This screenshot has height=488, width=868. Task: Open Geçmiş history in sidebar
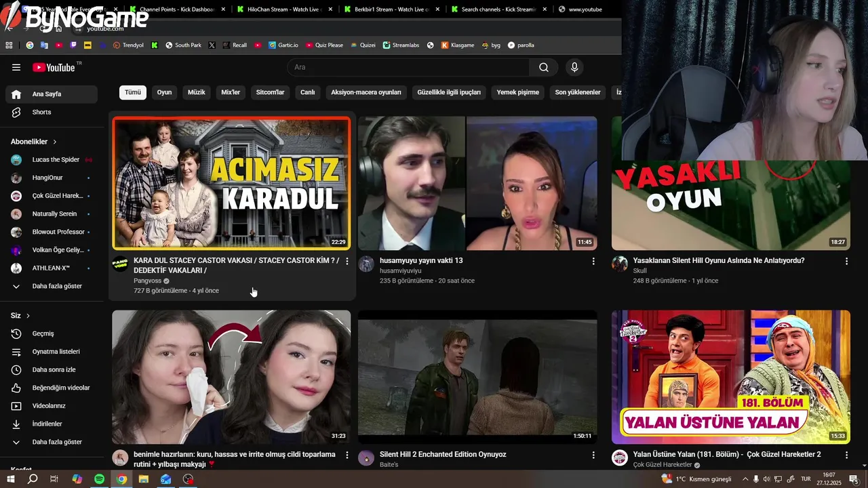(x=52, y=333)
